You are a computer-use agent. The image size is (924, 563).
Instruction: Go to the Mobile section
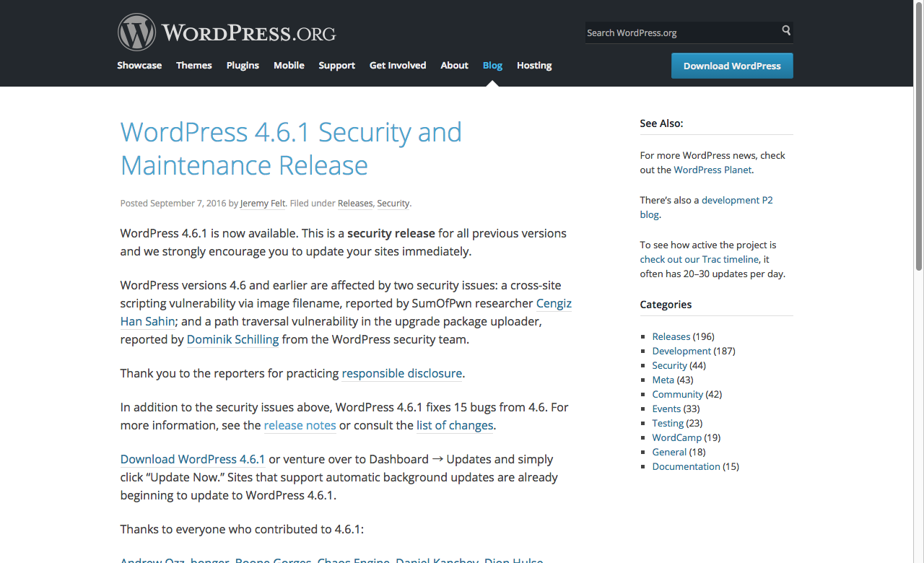(x=289, y=65)
